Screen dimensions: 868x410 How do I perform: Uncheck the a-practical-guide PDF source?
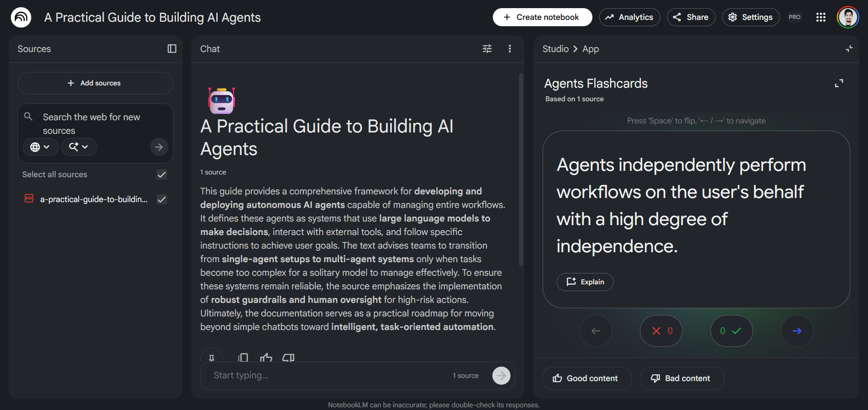162,199
